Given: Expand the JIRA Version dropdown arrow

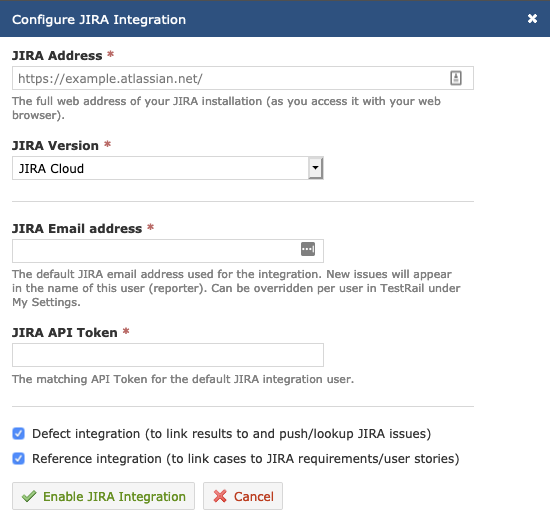Looking at the screenshot, I should (x=315, y=168).
